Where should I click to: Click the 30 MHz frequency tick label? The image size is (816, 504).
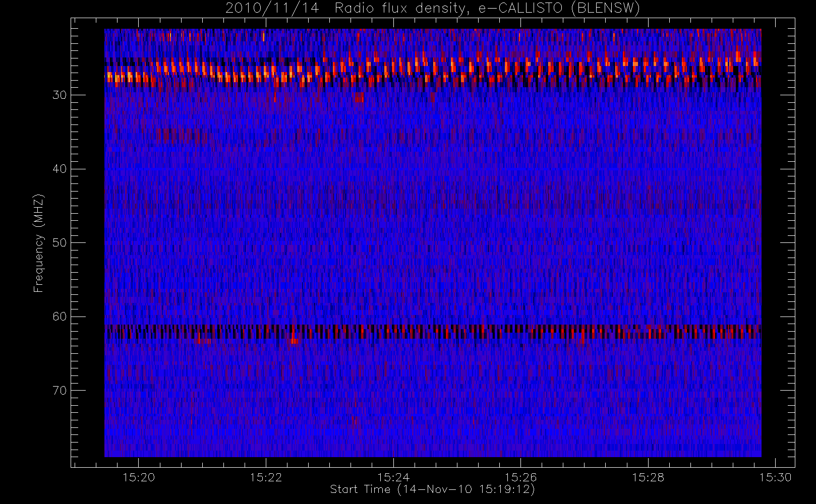point(60,95)
